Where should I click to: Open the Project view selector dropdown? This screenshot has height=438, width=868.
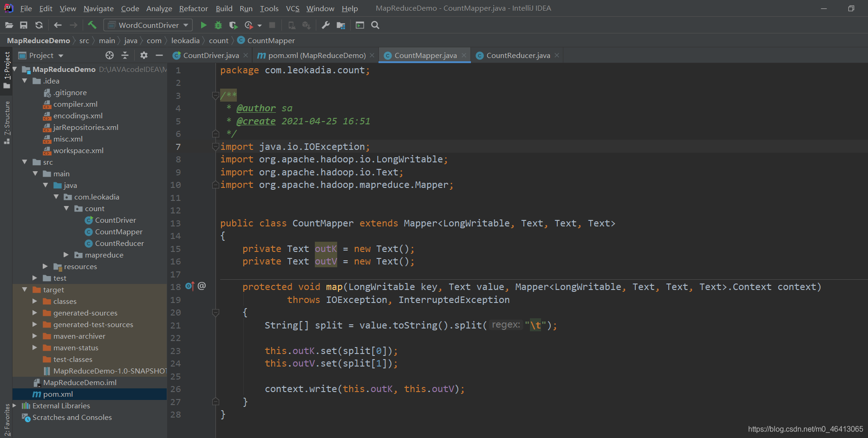(41, 55)
